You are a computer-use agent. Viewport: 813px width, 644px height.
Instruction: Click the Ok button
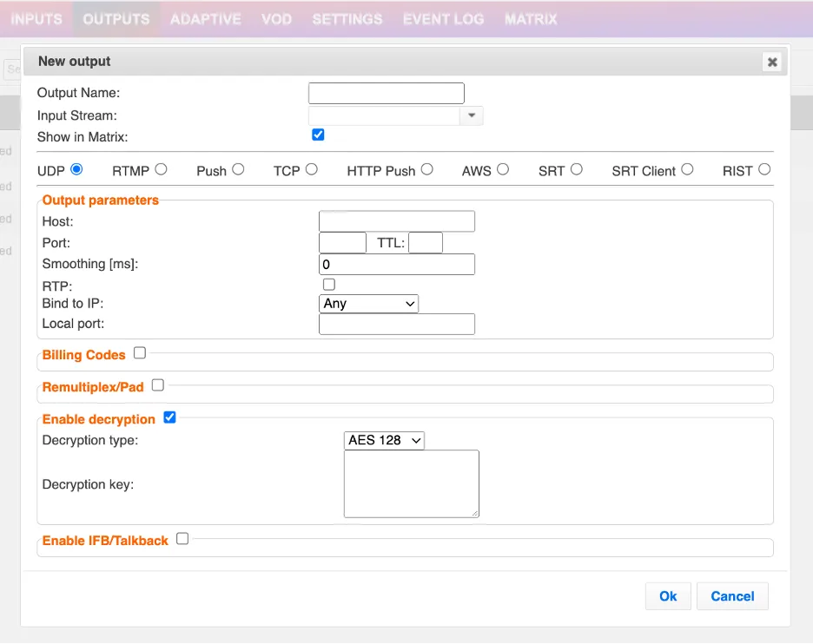coord(668,596)
